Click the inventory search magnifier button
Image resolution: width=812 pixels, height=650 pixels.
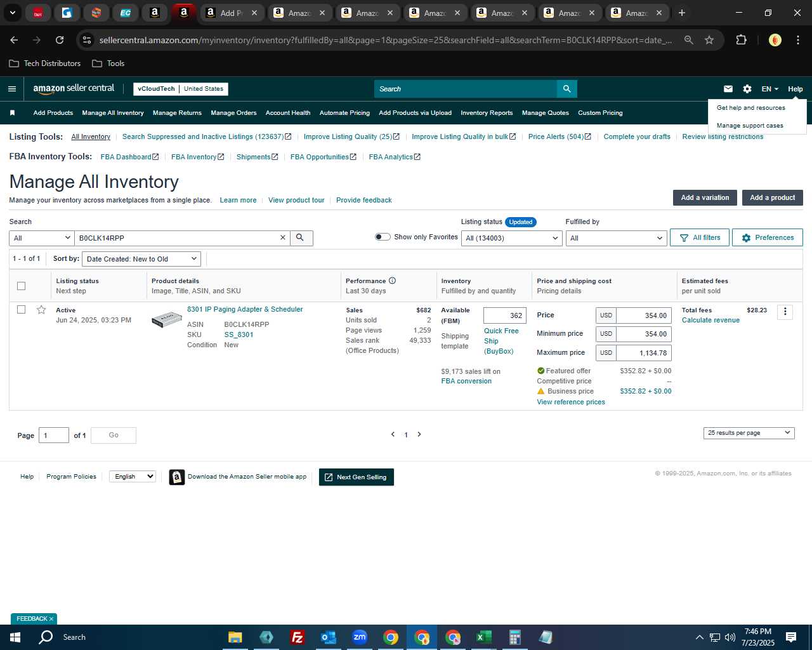[301, 237]
